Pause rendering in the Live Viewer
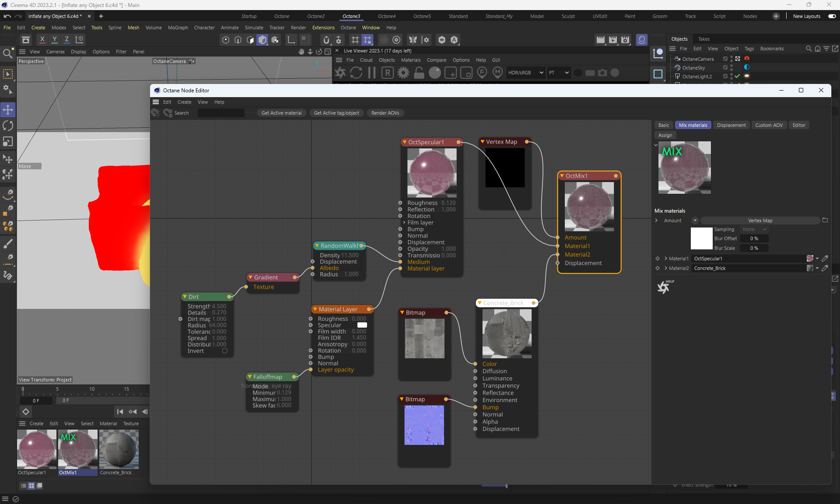840x504 pixels. pos(372,73)
